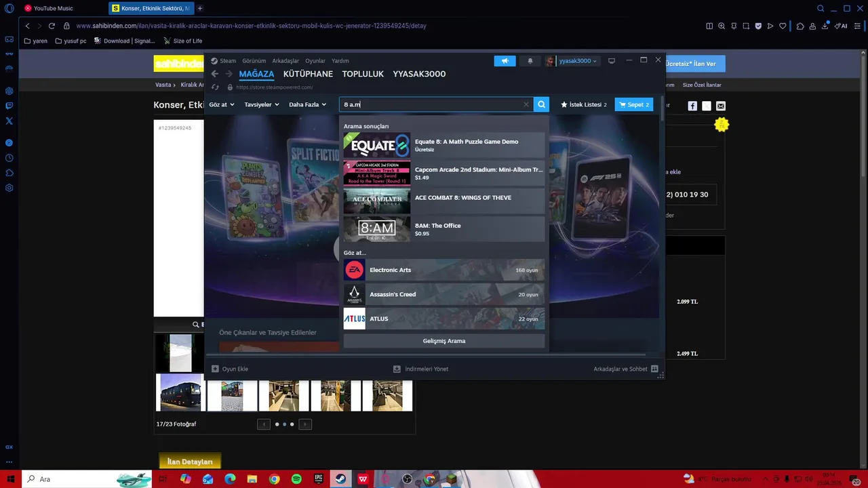Switch to the KÜTÜPHANE tab
The image size is (868, 488).
[308, 74]
